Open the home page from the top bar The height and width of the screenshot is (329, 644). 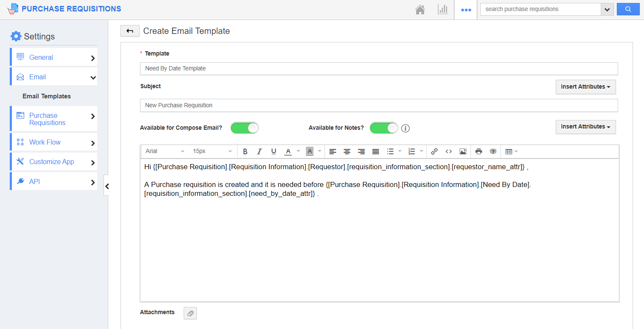point(420,9)
